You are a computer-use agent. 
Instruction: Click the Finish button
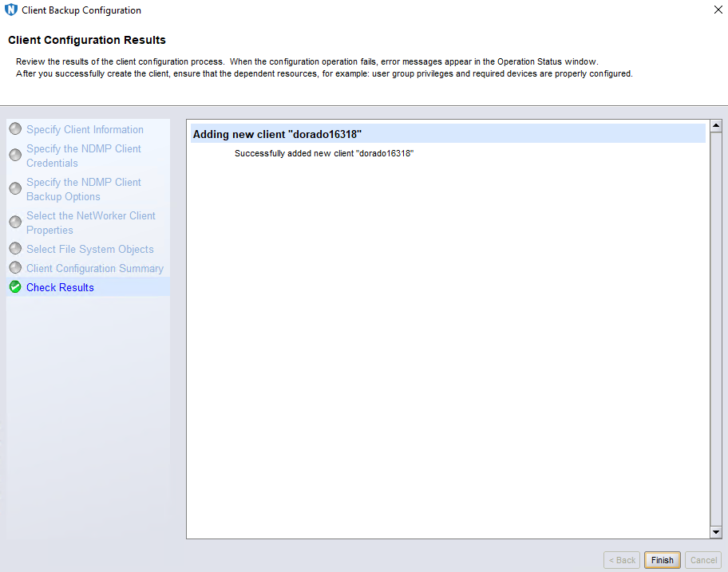662,560
